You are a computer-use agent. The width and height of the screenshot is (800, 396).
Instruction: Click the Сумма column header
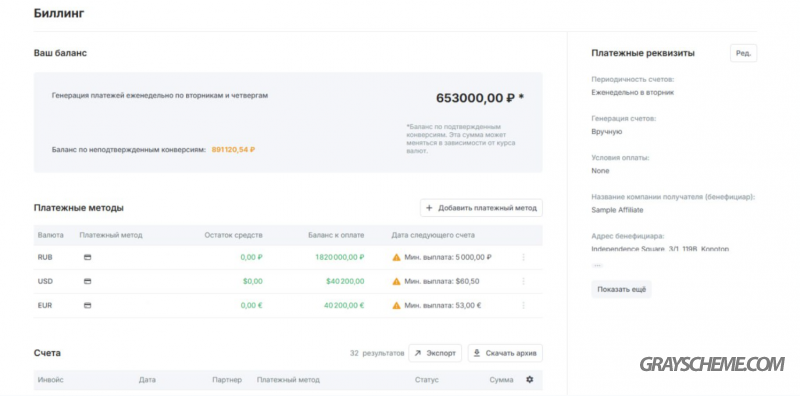[502, 380]
